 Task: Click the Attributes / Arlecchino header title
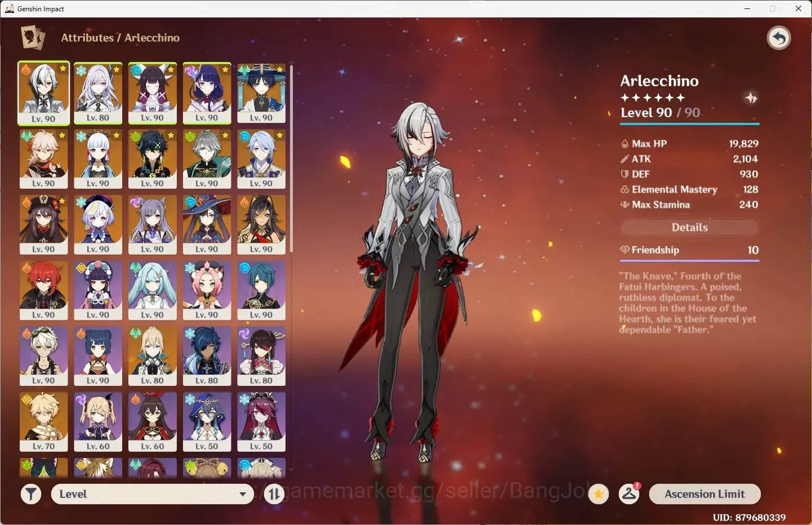[x=120, y=38]
